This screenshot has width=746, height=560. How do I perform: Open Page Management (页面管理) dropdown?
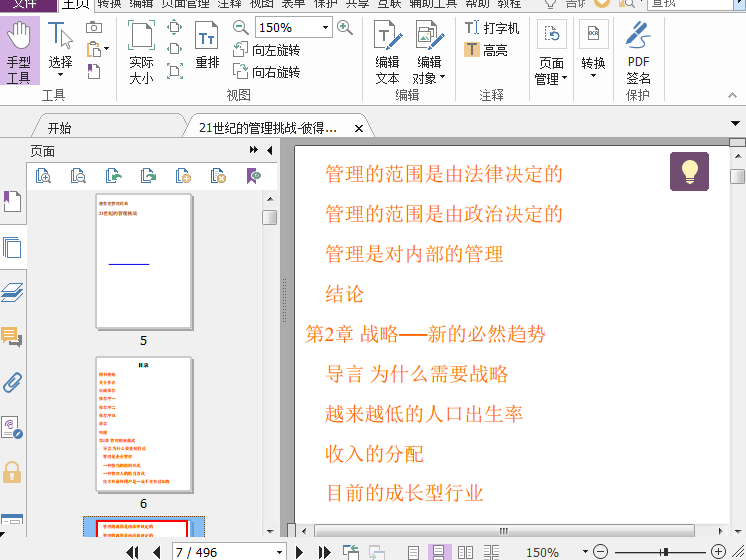coord(551,53)
